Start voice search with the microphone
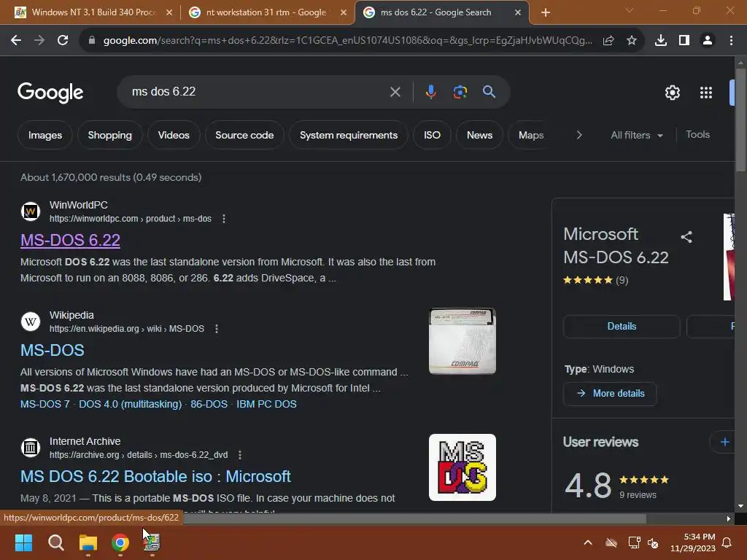Viewport: 747px width, 560px height. point(430,91)
